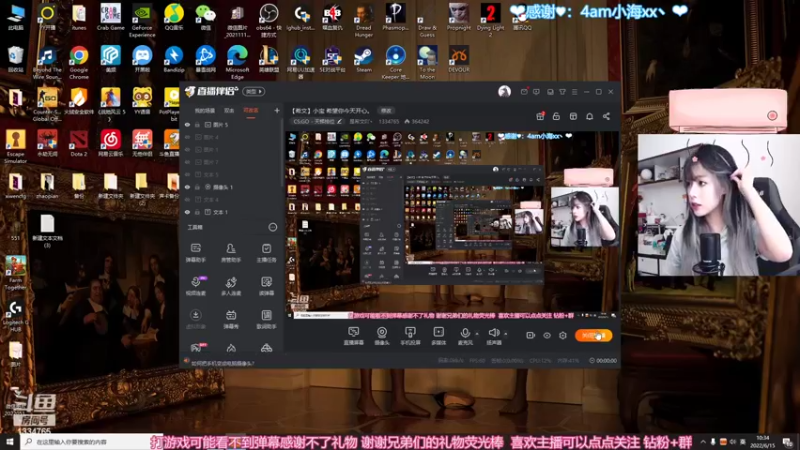Viewport: 800px width, 450px height.
Task: Open the Windows Start menu
Action: pyautogui.click(x=9, y=442)
